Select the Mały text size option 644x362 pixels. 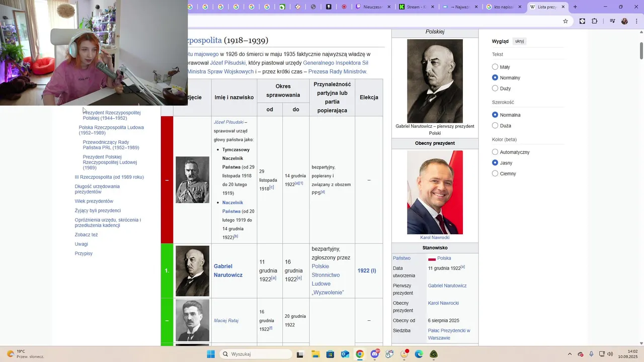point(495,67)
